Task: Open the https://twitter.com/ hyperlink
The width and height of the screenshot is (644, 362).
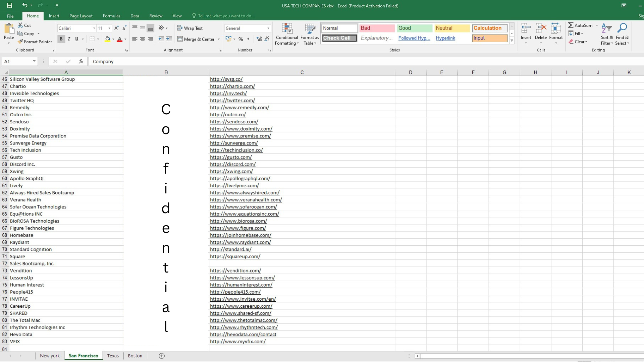Action: (232, 101)
